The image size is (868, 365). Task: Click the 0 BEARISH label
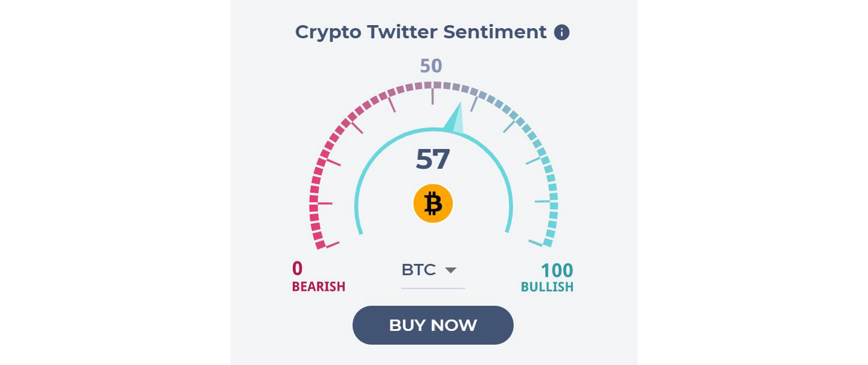[x=318, y=278]
